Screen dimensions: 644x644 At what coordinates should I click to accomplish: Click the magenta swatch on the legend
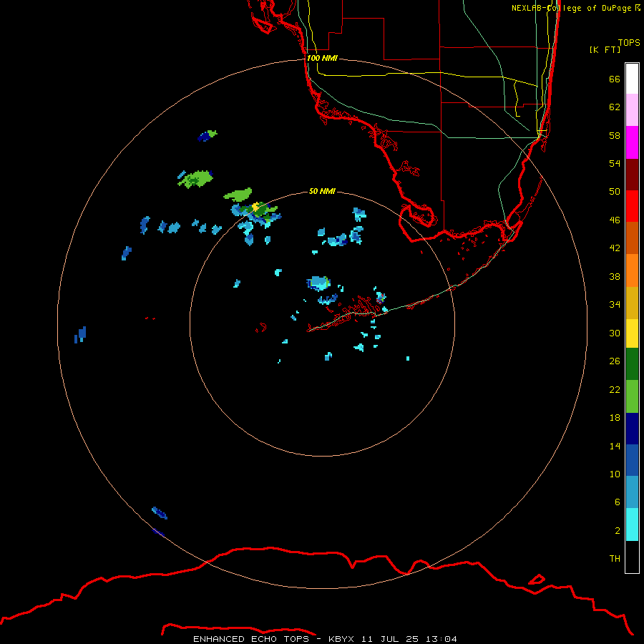click(632, 142)
